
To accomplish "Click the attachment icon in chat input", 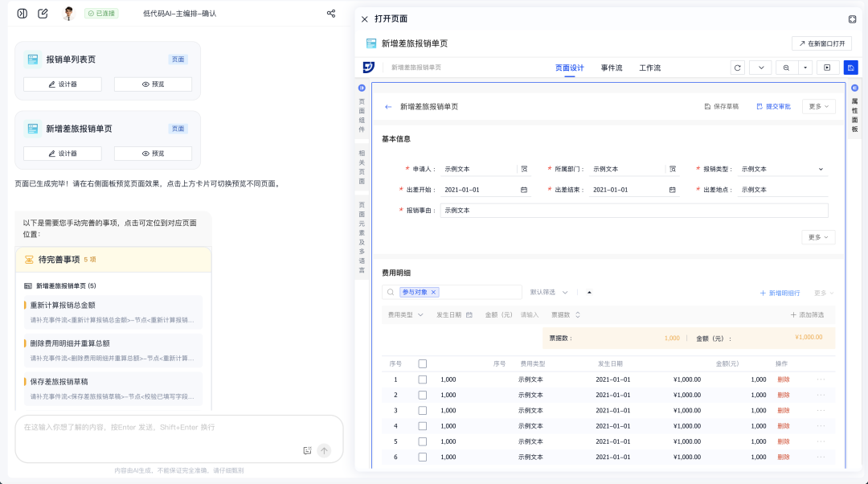I will click(307, 450).
